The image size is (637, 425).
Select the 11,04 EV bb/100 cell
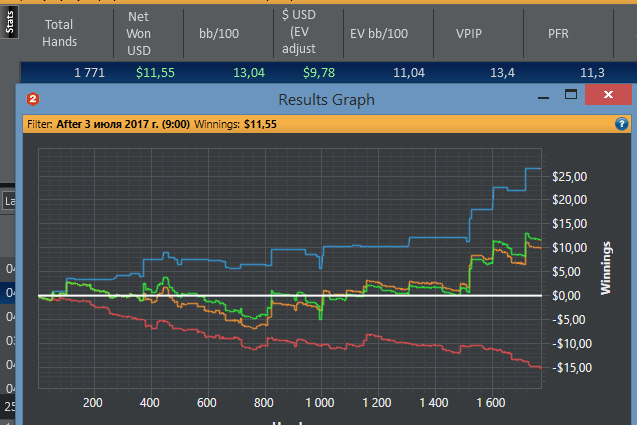tap(409, 73)
